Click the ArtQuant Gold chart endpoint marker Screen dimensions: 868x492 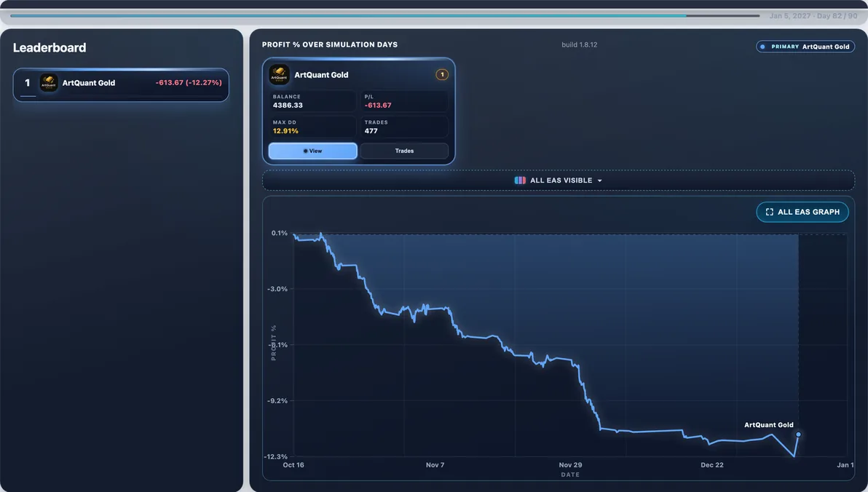point(797,435)
